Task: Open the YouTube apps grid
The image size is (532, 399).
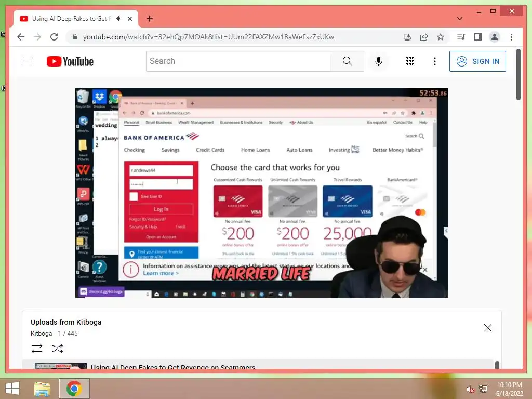Action: click(410, 61)
